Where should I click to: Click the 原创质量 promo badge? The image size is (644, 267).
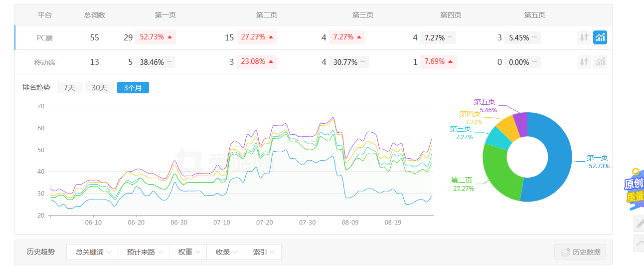[x=634, y=187]
